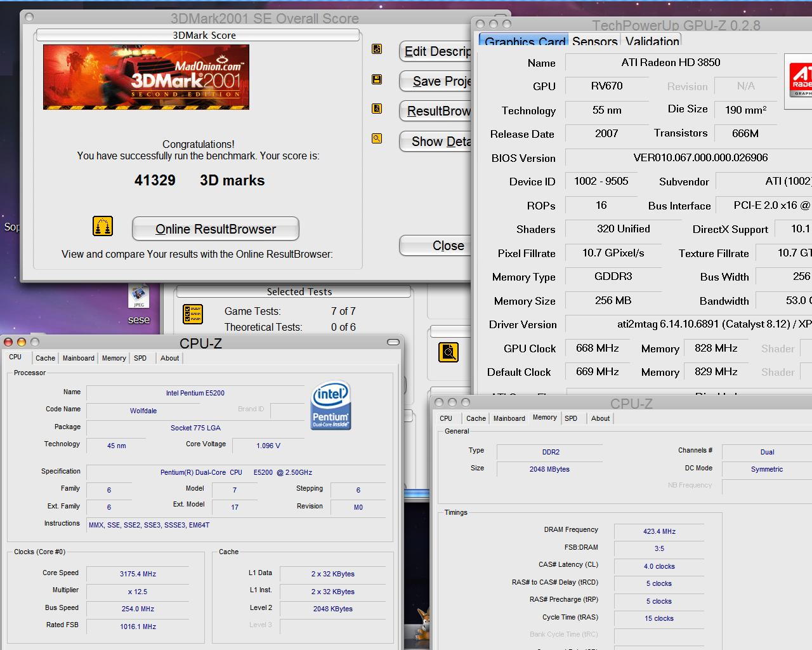Click the Save Project floppy icon
This screenshot has height=650, width=812.
click(377, 79)
